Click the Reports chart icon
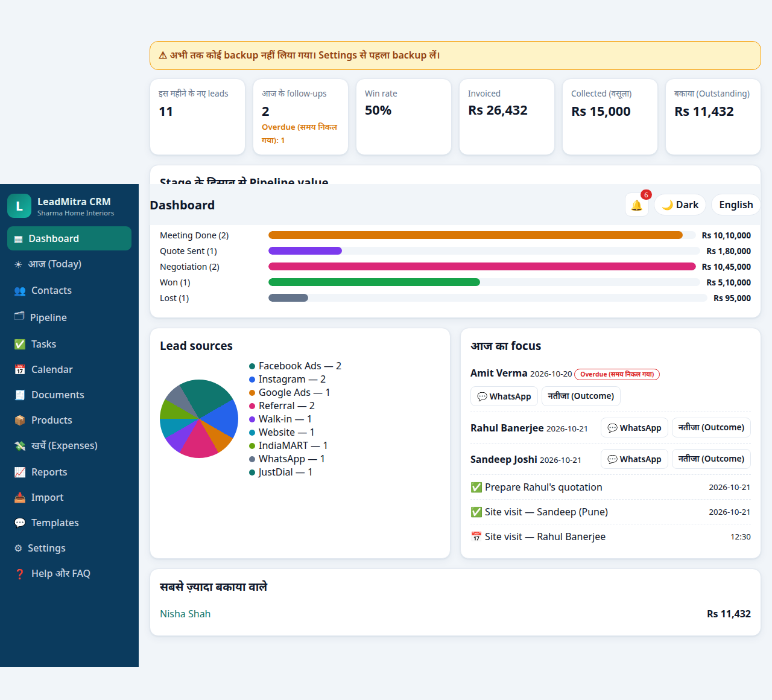 [x=20, y=472]
